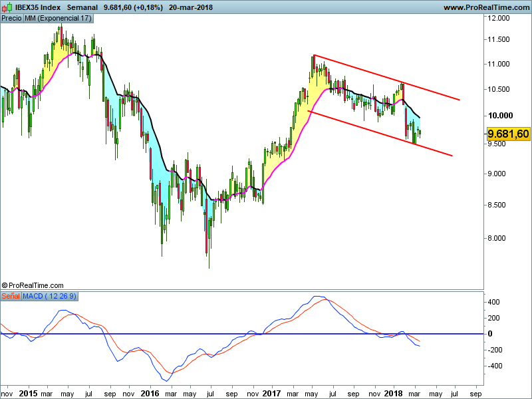The image size is (532, 399).
Task: Click the date 20-mar-2018 in header
Action: (x=192, y=7)
